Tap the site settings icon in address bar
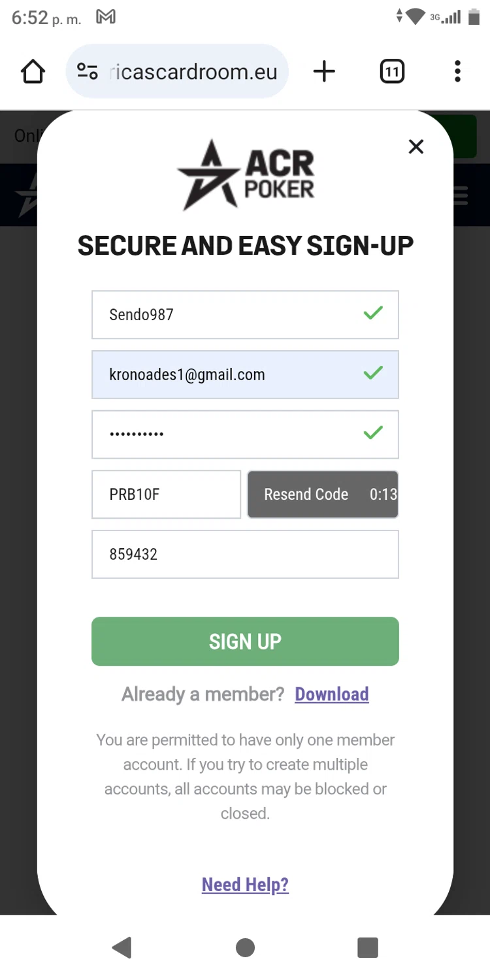Screen dimensions: 490x980 pyautogui.click(x=88, y=71)
